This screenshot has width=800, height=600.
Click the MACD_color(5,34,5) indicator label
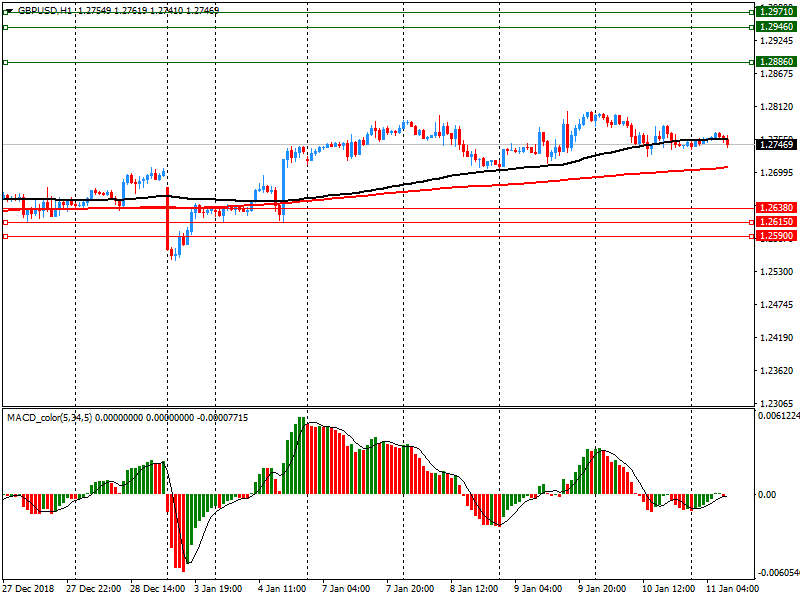49,417
